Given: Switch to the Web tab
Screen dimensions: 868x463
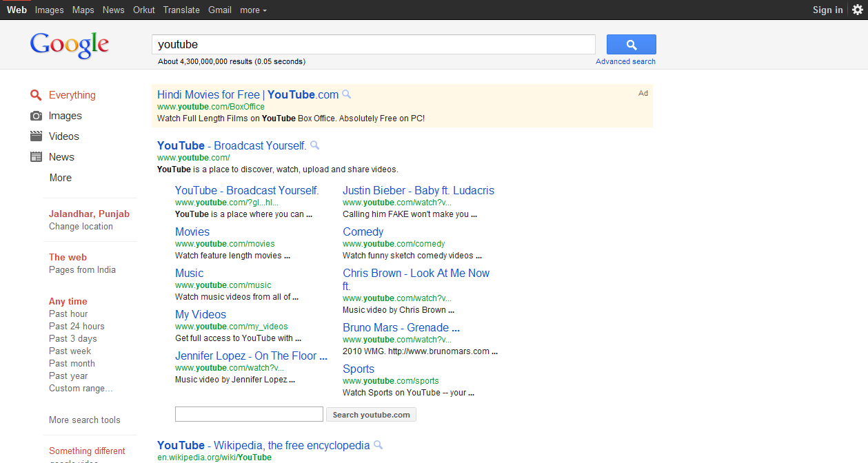Looking at the screenshot, I should click(17, 10).
